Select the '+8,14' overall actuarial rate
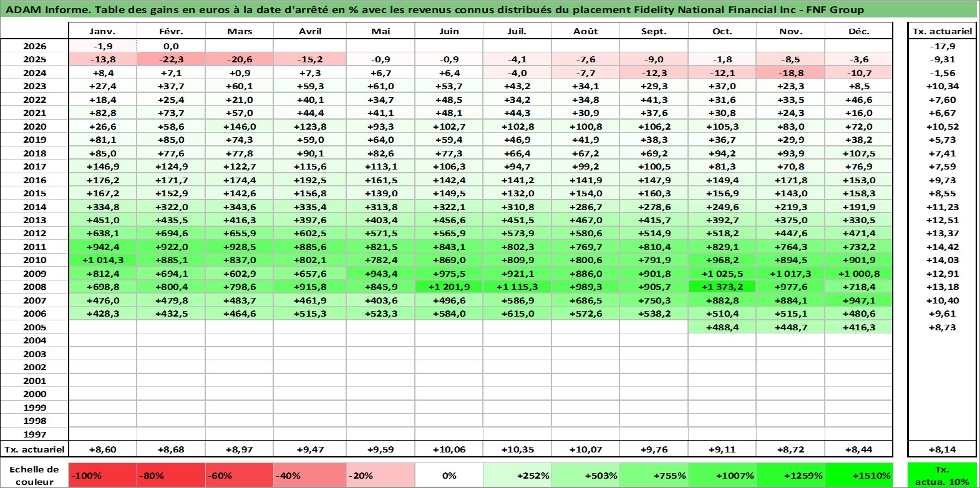980x488 pixels. (943, 449)
